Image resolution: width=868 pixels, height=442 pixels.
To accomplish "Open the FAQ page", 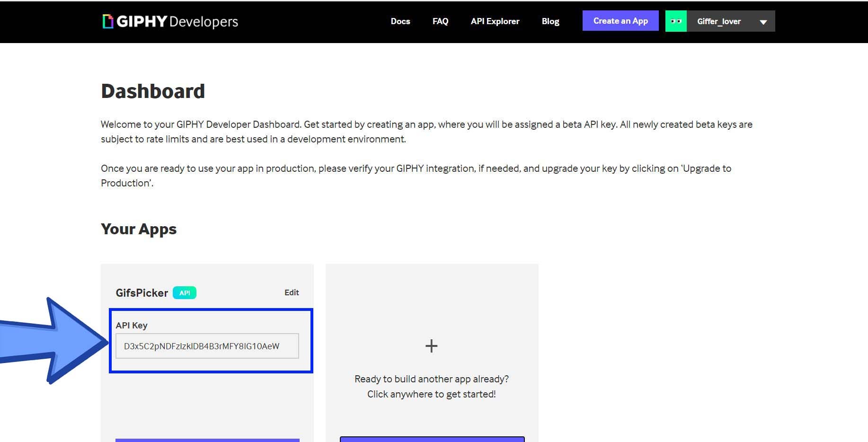I will [440, 21].
